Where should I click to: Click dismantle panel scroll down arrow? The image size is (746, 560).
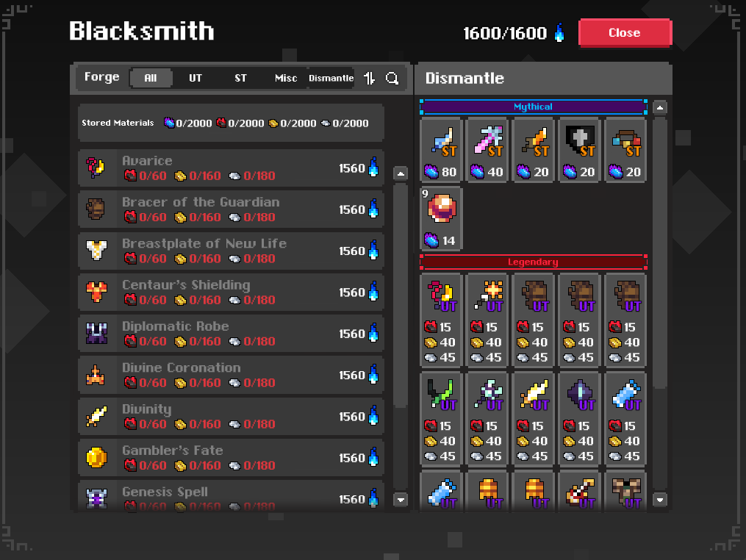(660, 500)
